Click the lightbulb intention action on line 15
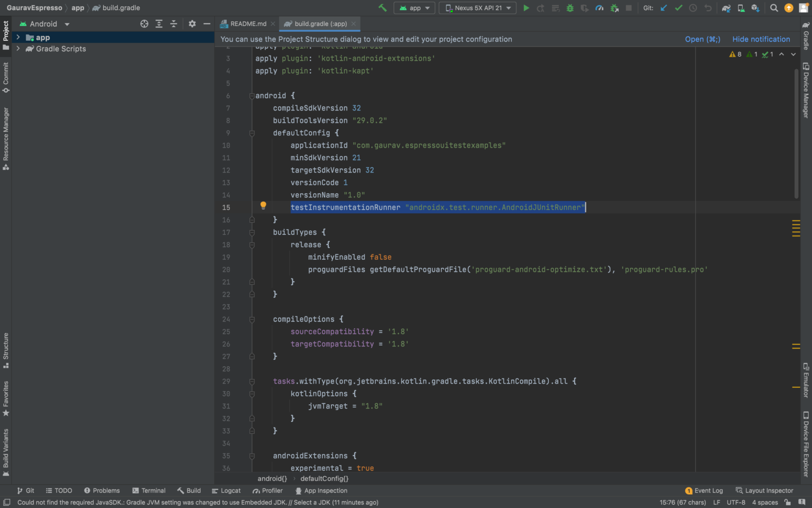 pos(263,205)
